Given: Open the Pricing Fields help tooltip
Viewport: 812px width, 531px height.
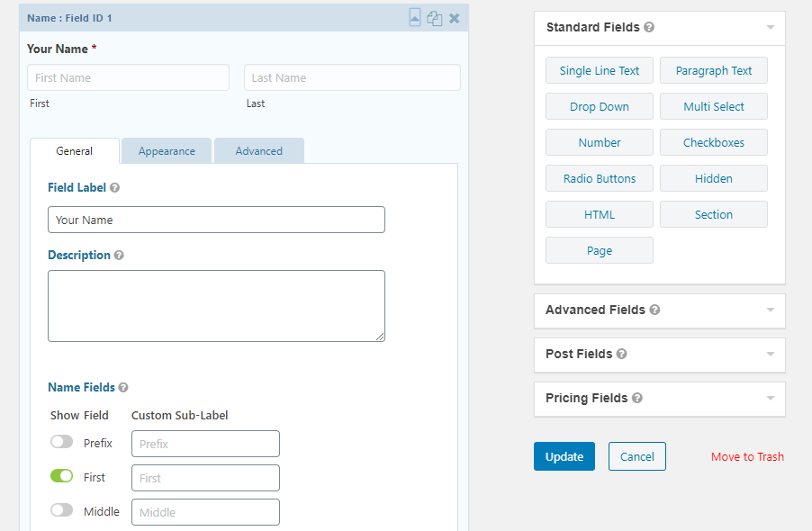Looking at the screenshot, I should [639, 399].
